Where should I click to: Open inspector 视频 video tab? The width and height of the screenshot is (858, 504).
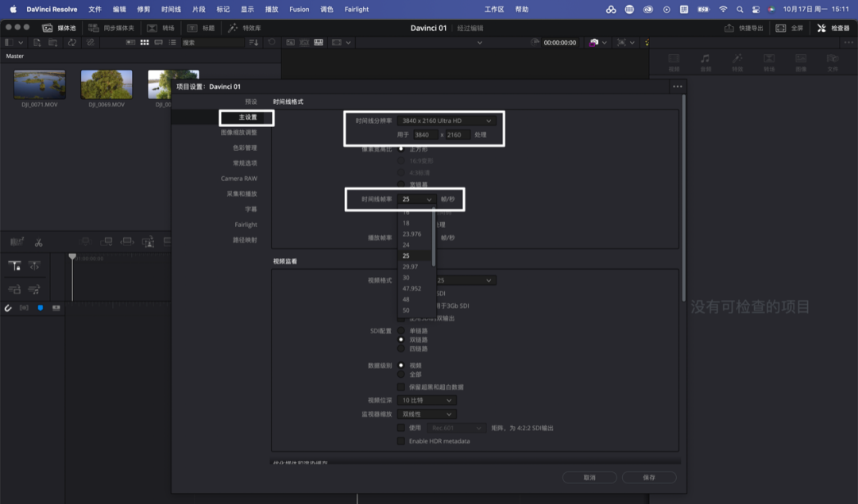(674, 63)
